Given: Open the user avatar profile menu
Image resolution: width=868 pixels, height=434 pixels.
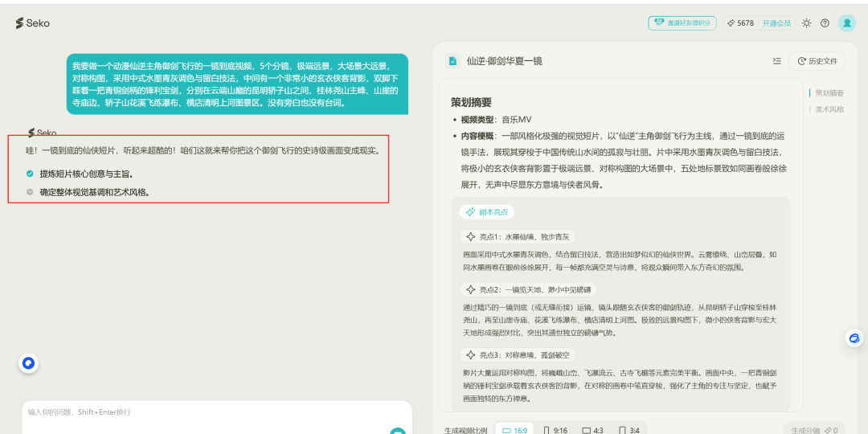Looking at the screenshot, I should (847, 23).
